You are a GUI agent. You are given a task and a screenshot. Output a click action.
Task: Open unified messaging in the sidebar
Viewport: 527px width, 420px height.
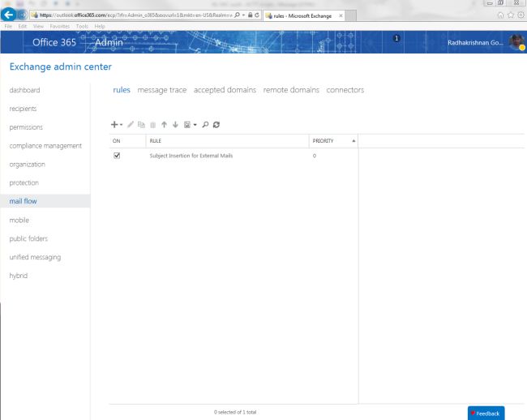(35, 257)
